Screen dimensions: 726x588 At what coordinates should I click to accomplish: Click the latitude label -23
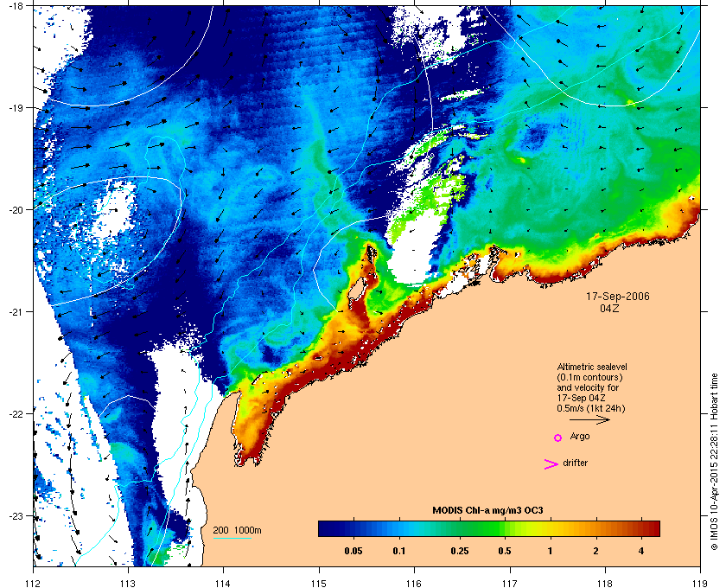[x=16, y=515]
